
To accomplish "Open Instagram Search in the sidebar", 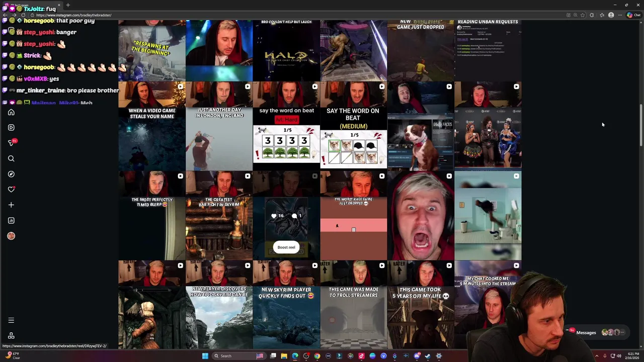I will [x=11, y=158].
